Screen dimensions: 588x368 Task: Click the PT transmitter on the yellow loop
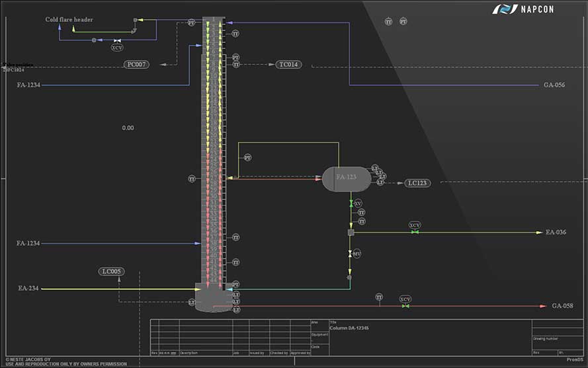[x=247, y=158]
